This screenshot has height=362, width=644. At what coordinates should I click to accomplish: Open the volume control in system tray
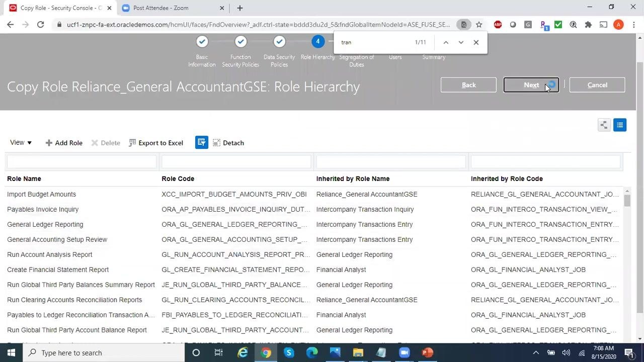(566, 352)
